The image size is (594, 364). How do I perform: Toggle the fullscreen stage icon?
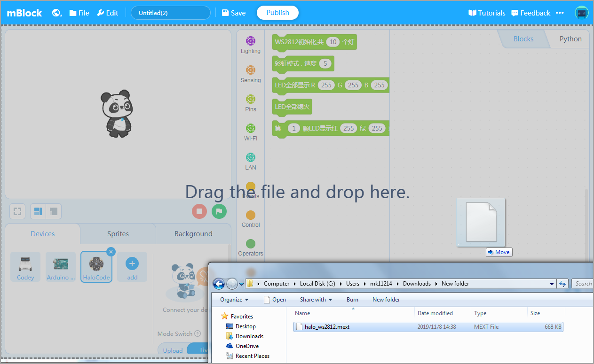click(17, 211)
